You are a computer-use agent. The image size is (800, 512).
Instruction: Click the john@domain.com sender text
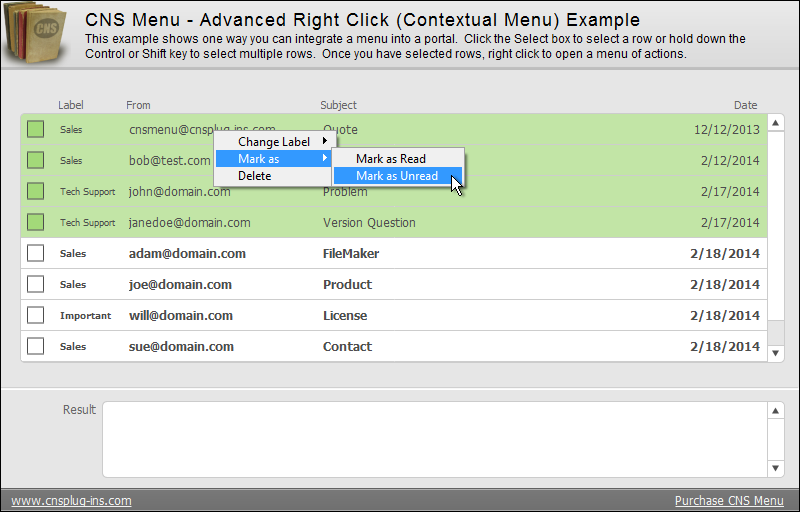pos(180,192)
